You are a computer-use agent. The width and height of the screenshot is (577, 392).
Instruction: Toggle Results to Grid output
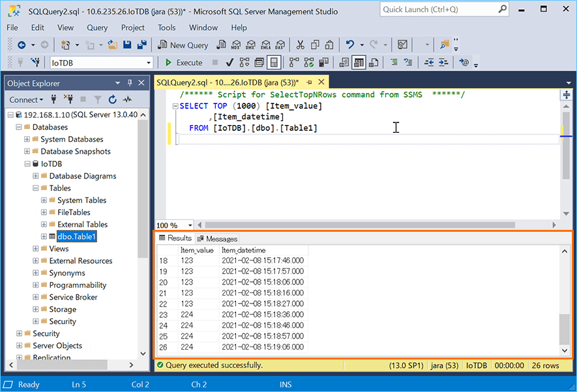[x=359, y=63]
